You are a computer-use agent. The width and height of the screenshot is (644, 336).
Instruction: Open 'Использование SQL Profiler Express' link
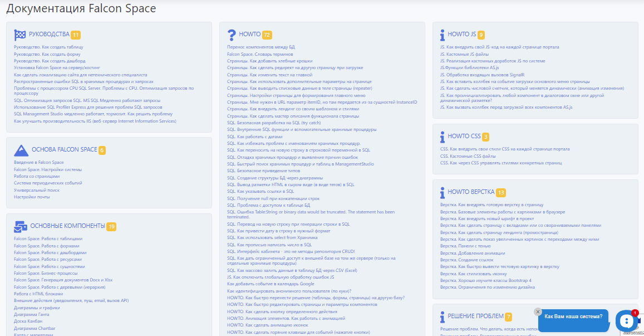[x=88, y=108]
